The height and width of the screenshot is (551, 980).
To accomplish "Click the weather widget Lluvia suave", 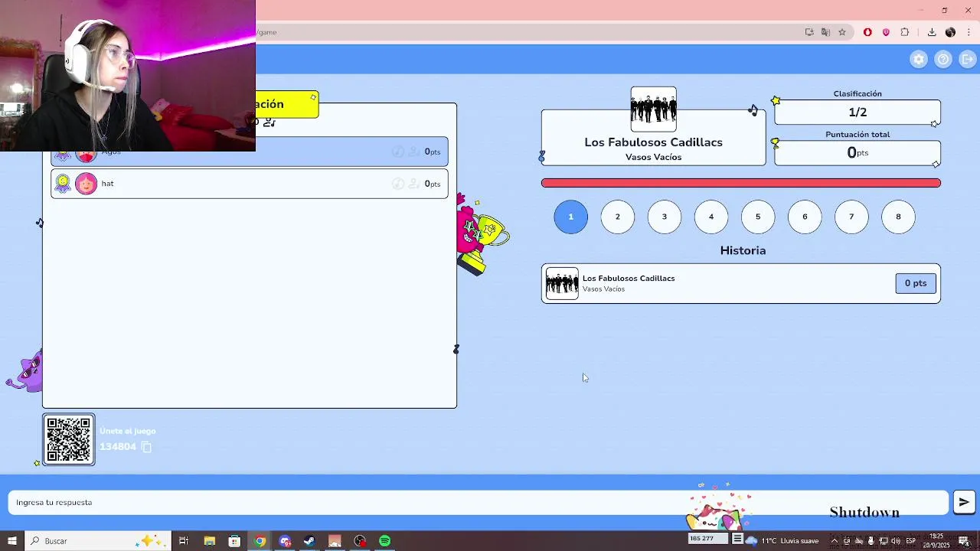I will tap(782, 541).
